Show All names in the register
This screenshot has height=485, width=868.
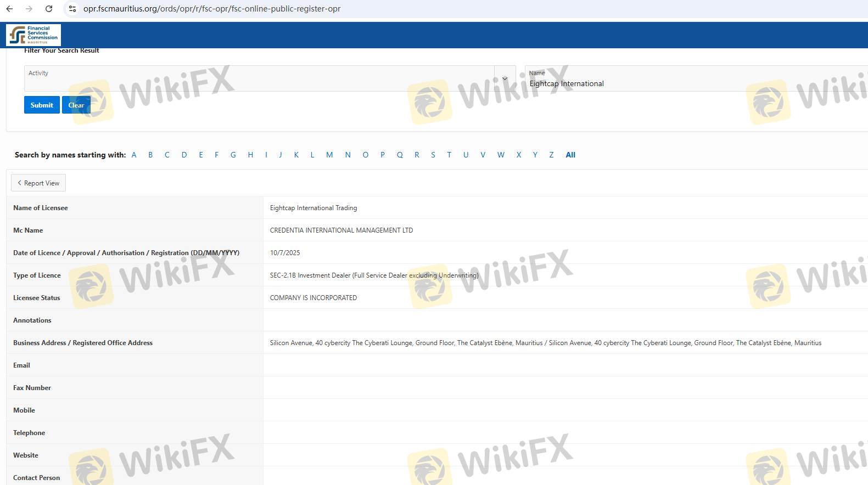tap(570, 155)
